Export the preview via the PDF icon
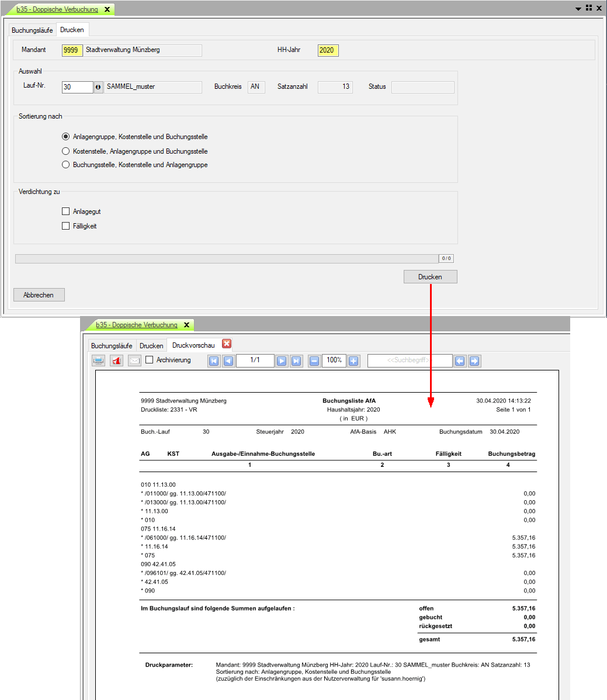Screen dimensions: 607x700 pyautogui.click(x=116, y=361)
